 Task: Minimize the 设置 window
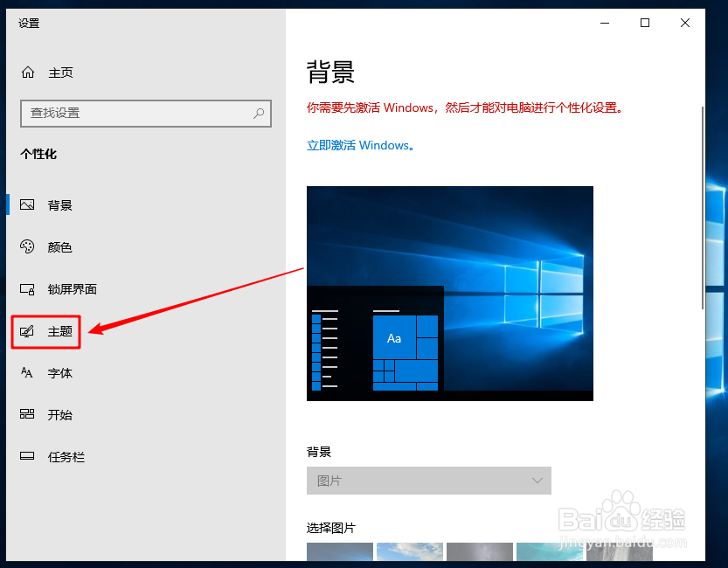pyautogui.click(x=605, y=23)
